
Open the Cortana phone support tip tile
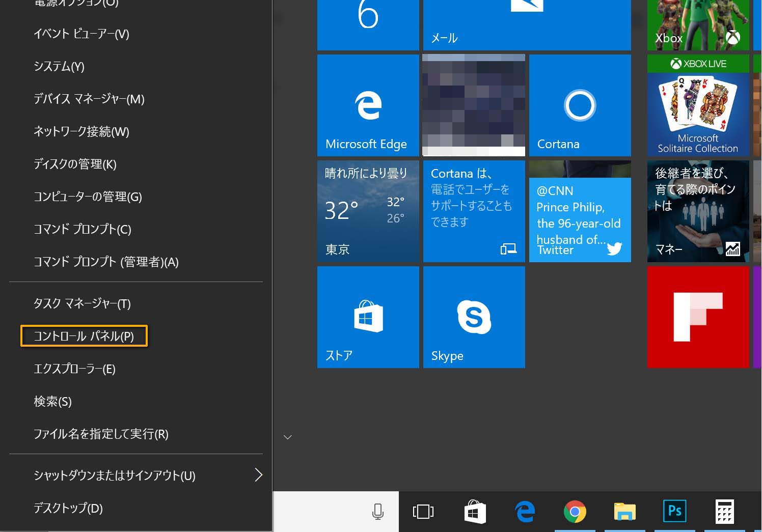pyautogui.click(x=474, y=211)
